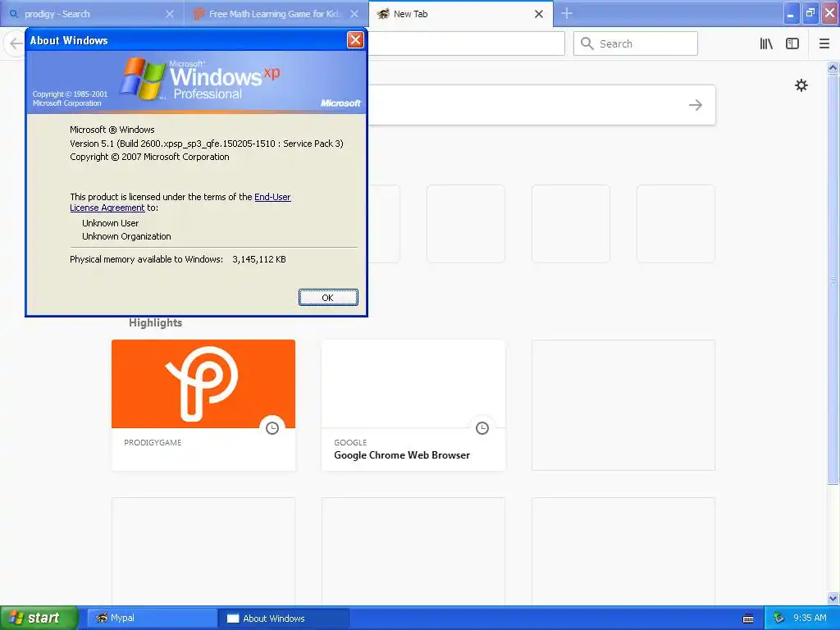Click scrollbar up arrow

pos(833,67)
